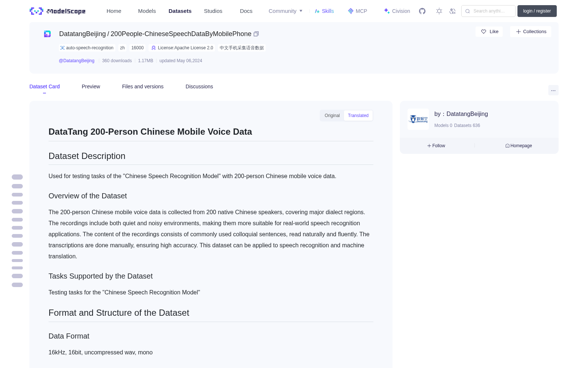
Task: Add the dataset to Collections
Action: [x=531, y=32]
